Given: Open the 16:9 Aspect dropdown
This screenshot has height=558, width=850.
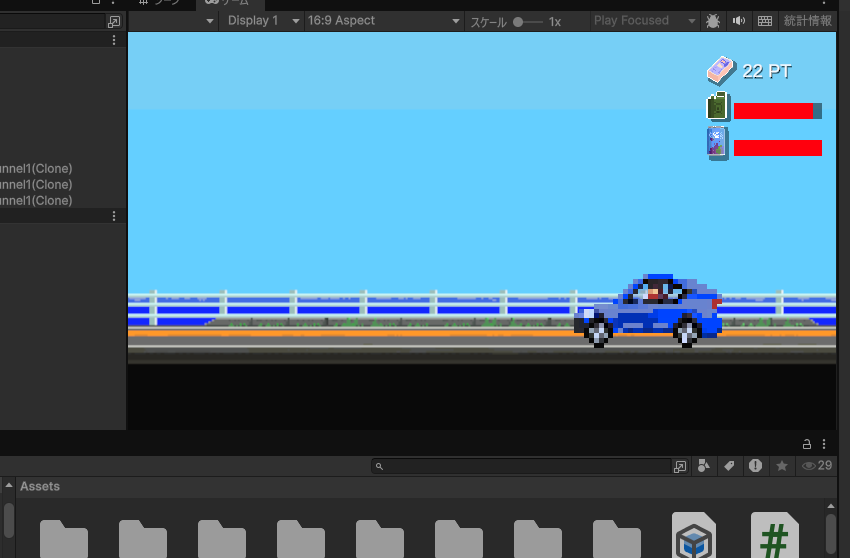Looking at the screenshot, I should click(384, 21).
